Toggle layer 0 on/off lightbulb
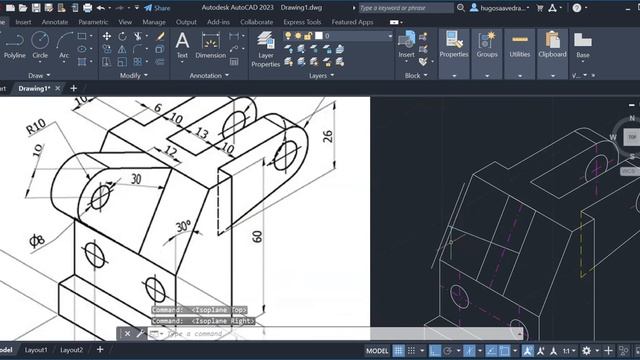 [288, 36]
